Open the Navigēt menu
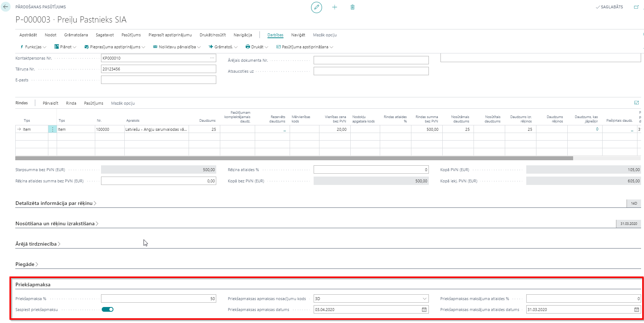This screenshot has height=323, width=644. click(298, 35)
